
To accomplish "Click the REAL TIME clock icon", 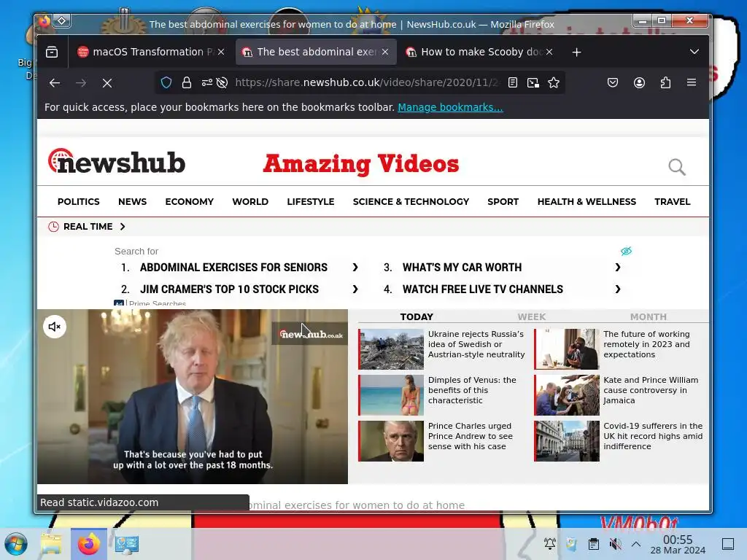I will 53,227.
